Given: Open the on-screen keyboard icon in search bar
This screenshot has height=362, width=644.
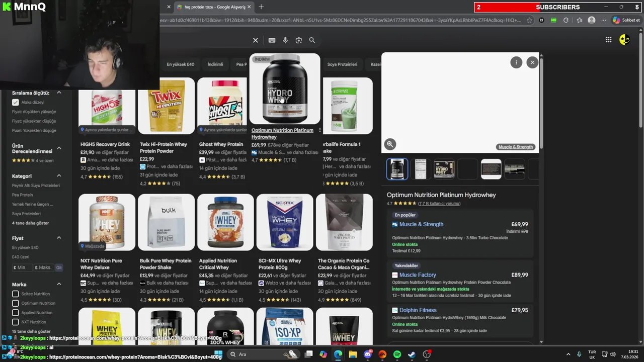Looking at the screenshot, I should click(x=272, y=40).
